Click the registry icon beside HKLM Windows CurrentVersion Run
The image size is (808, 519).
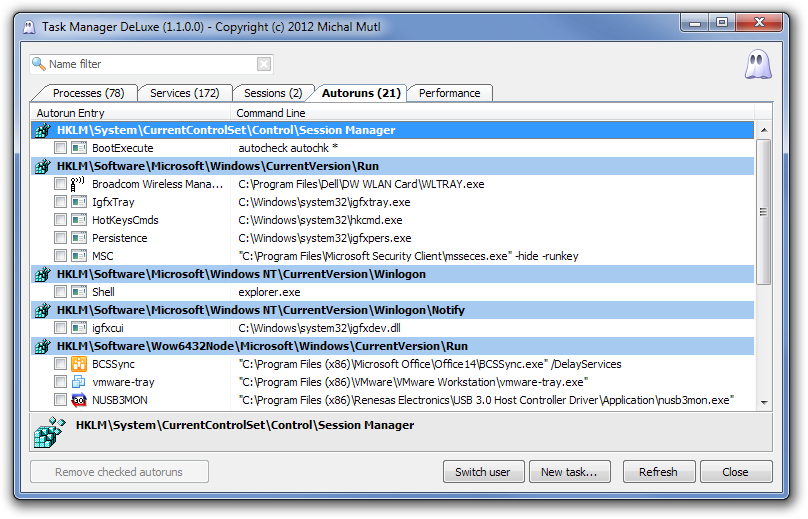43,166
